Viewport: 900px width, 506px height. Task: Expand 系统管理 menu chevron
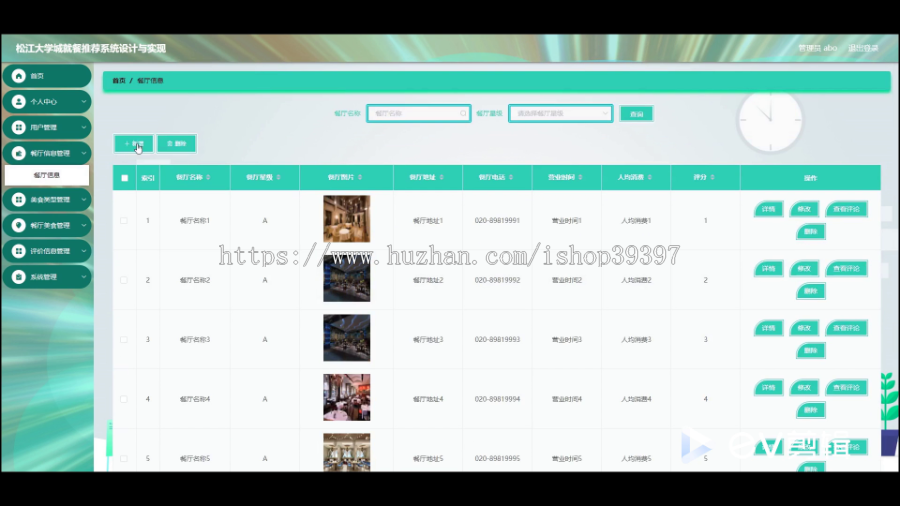click(x=84, y=277)
